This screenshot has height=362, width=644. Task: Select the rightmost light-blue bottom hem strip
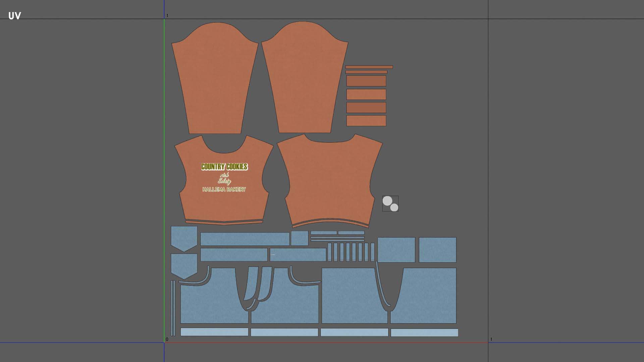coord(424,333)
